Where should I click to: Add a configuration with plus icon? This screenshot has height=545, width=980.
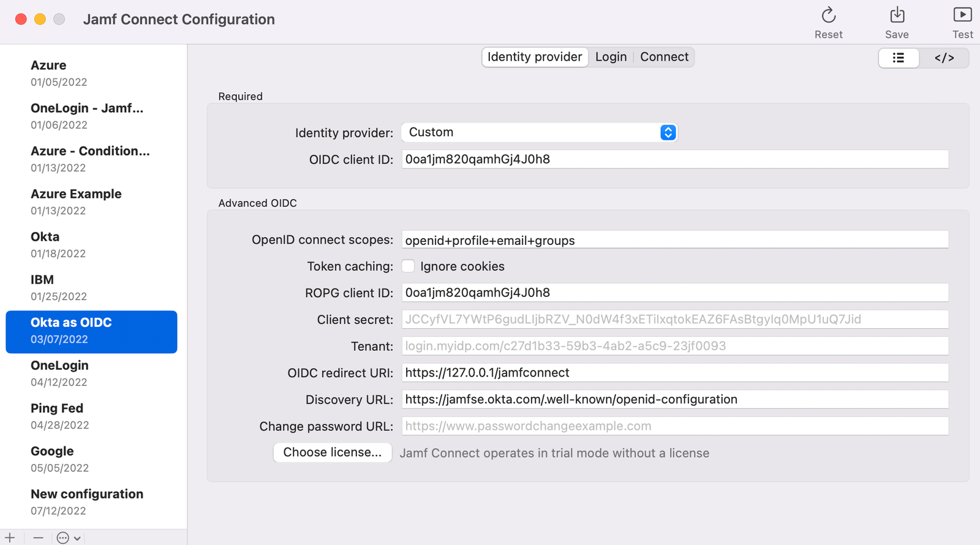(x=10, y=538)
